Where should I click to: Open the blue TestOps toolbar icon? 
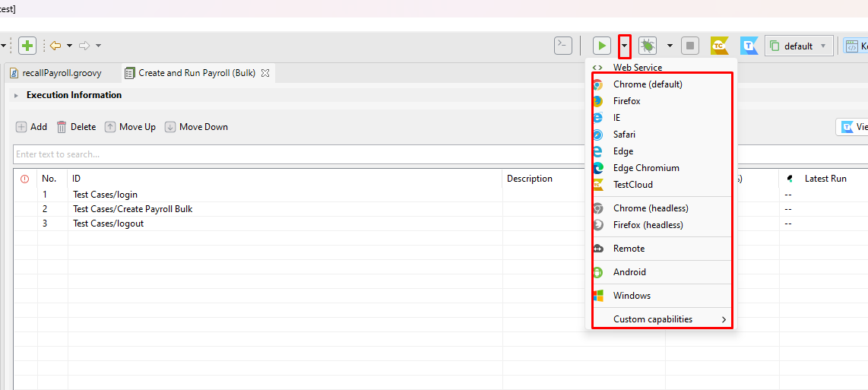click(x=749, y=46)
